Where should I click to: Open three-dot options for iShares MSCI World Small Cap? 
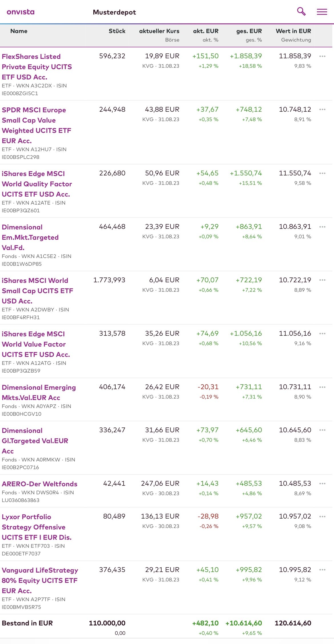(x=322, y=280)
